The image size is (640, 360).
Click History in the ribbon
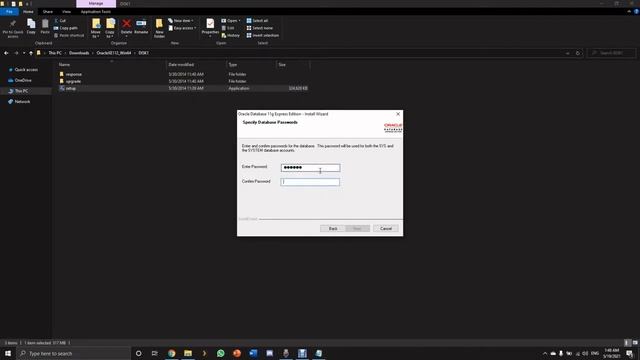[231, 36]
